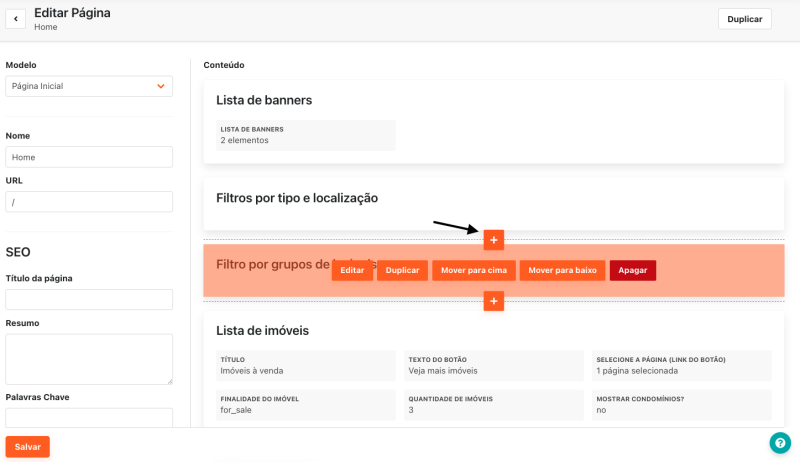This screenshot has width=800, height=462.
Task: Select the Filtros por tipo e localização section
Action: pyautogui.click(x=297, y=198)
